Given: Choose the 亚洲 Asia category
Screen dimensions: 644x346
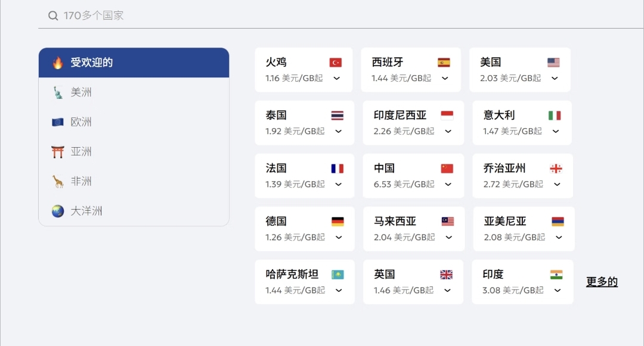Looking at the screenshot, I should click(x=81, y=152).
